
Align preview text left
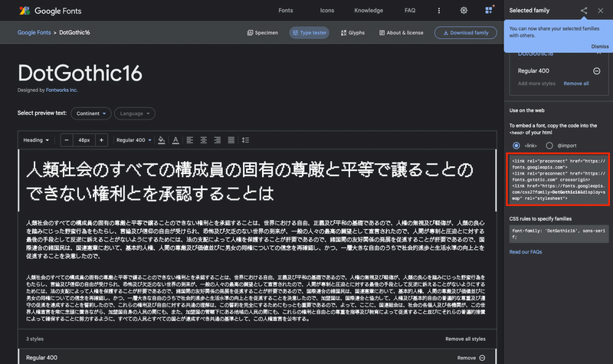[189, 140]
